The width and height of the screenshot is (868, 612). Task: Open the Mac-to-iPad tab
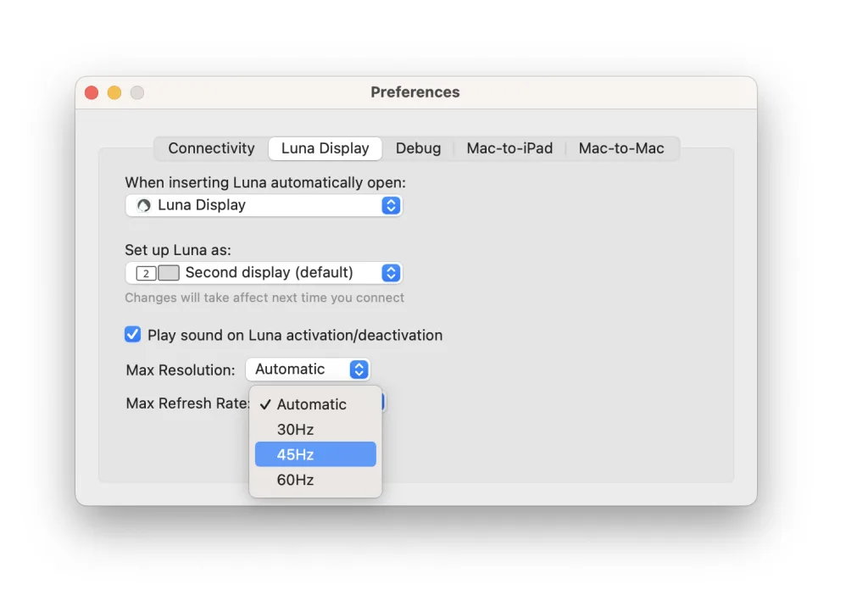(x=509, y=147)
